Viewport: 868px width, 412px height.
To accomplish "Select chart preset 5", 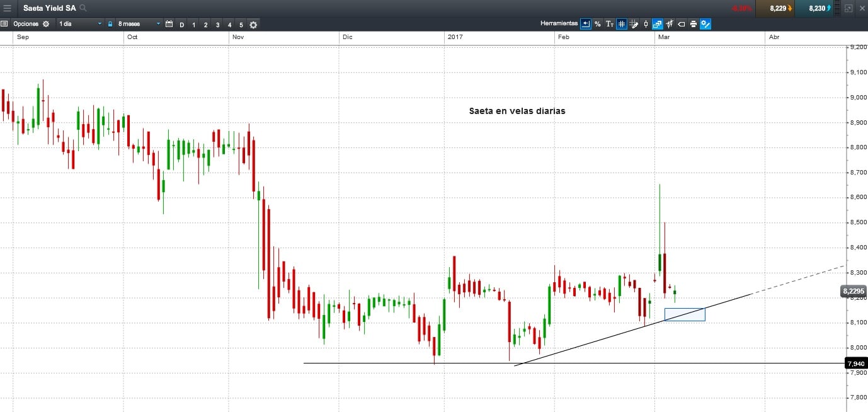I will tap(241, 25).
